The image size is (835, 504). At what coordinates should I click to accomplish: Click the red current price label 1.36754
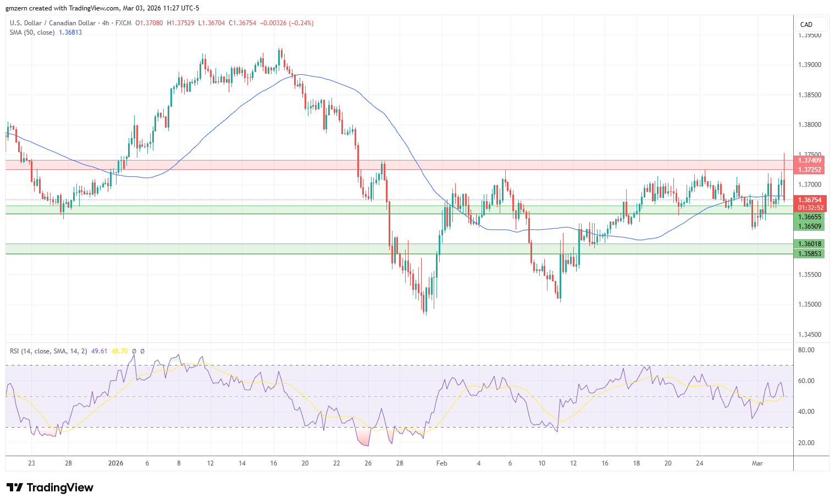810,200
